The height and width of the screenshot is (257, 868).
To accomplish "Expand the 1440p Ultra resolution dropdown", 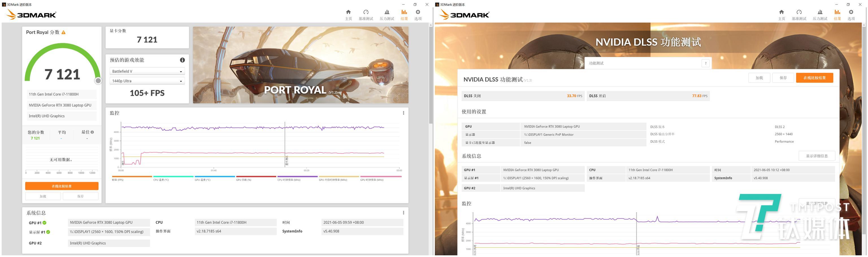I will coord(147,81).
